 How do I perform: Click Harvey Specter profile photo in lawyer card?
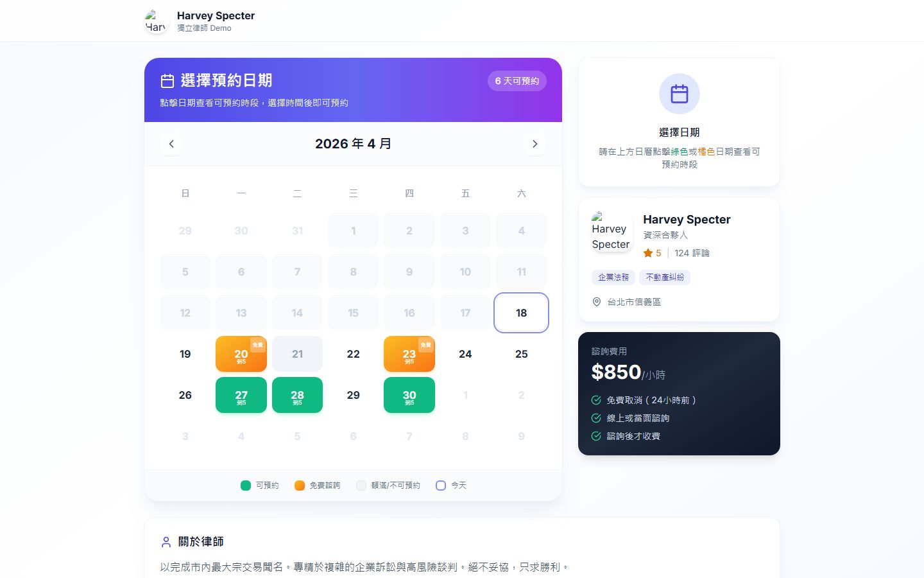pos(612,231)
